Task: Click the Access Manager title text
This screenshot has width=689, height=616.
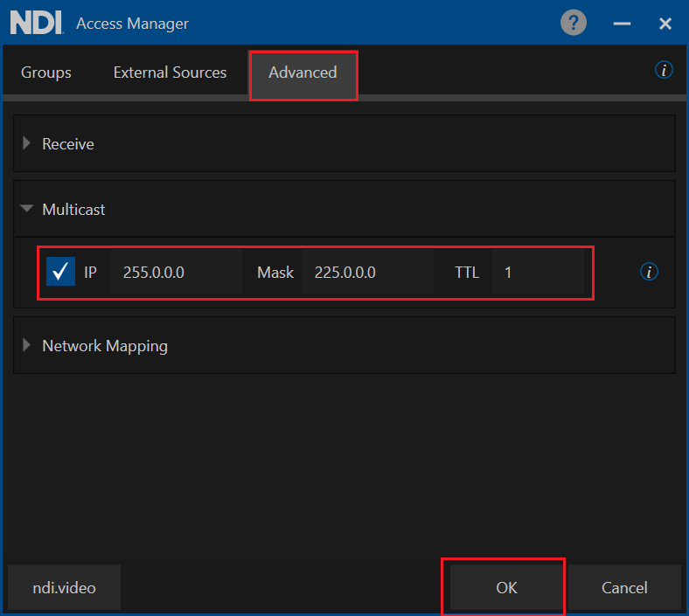Action: (x=132, y=24)
